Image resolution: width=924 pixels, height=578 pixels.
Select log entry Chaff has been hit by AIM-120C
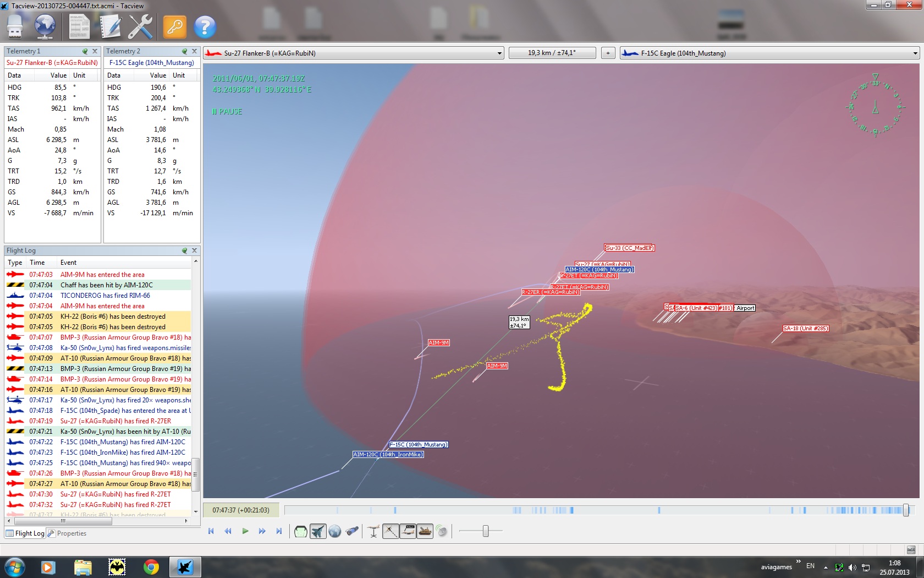tap(98, 285)
